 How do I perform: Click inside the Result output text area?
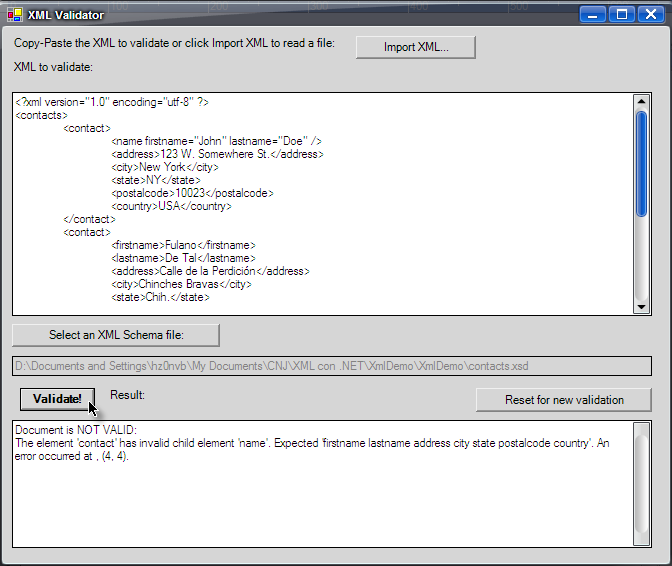[322, 484]
